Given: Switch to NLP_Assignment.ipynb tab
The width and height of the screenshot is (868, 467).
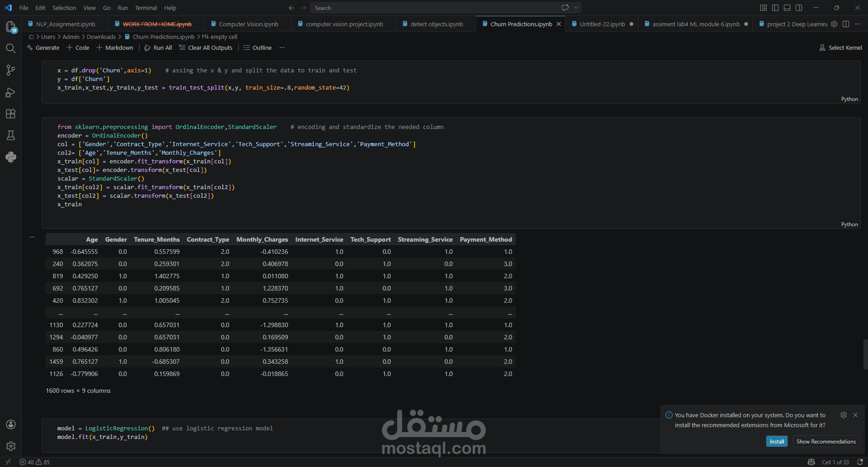Looking at the screenshot, I should point(66,24).
